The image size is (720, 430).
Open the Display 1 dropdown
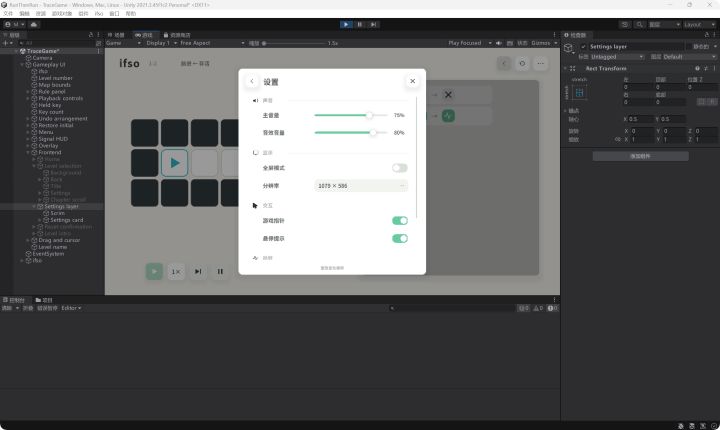[162, 43]
